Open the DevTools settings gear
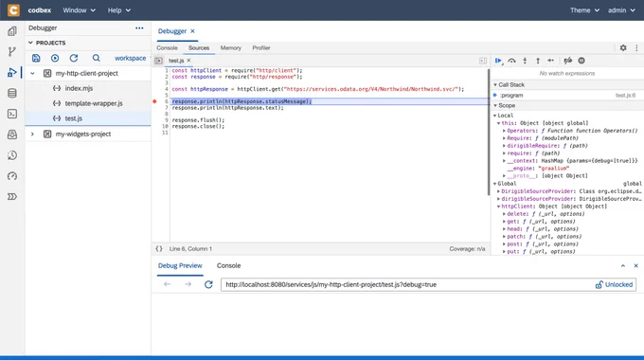 click(x=623, y=48)
